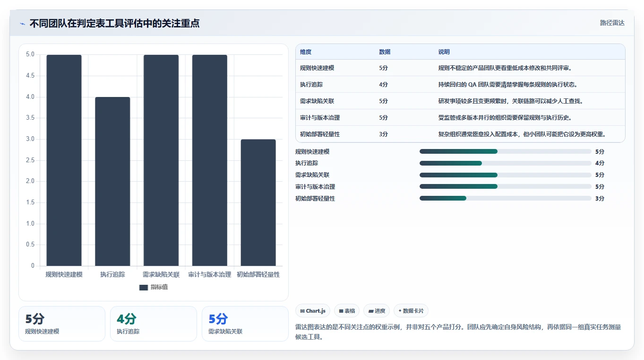644x360 pixels.
Task: Open the 5分 规则快速建模 data card
Action: click(62, 324)
